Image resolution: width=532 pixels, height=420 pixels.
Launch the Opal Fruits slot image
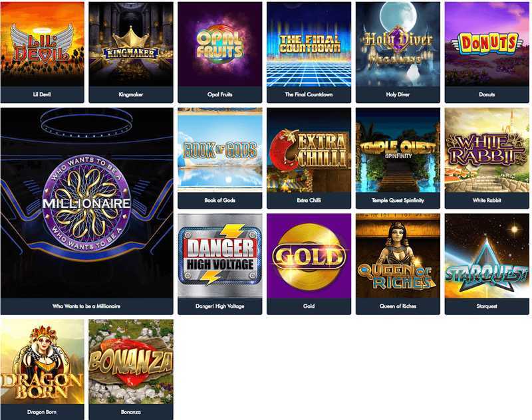(220, 44)
